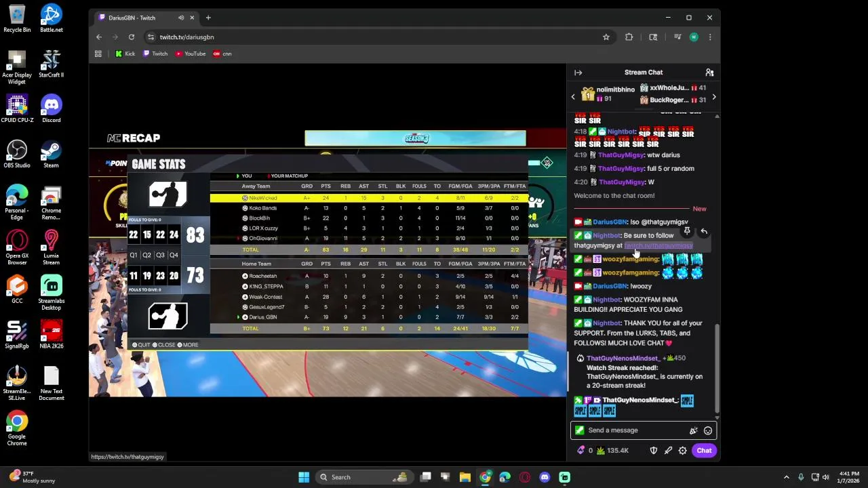Open the twitch.tv/thatguymigsy link in chat
This screenshot has height=488, width=868.
pos(658,245)
